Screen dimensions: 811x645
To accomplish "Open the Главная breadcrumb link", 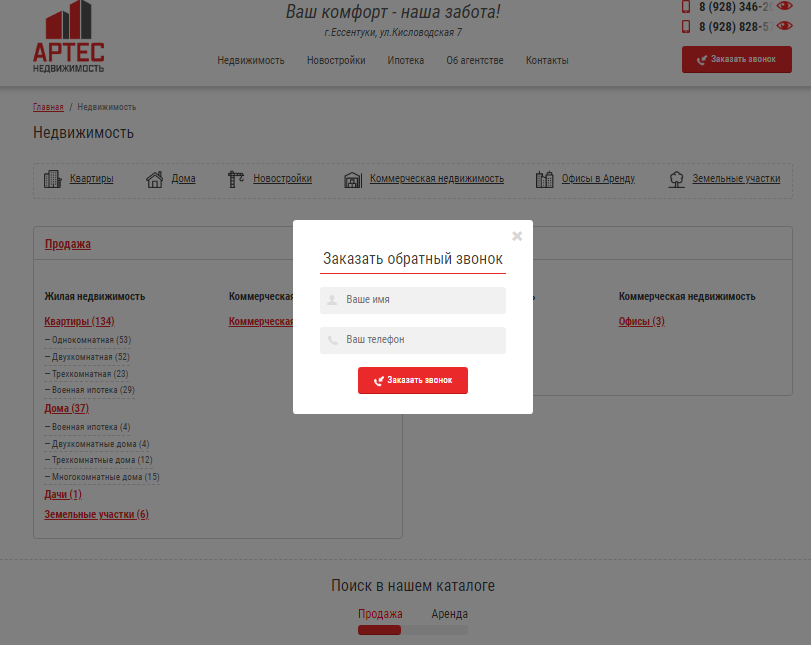I will pyautogui.click(x=48, y=107).
